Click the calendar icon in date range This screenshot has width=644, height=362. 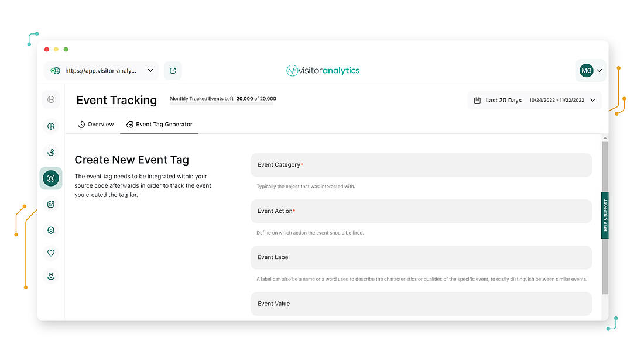(x=477, y=100)
